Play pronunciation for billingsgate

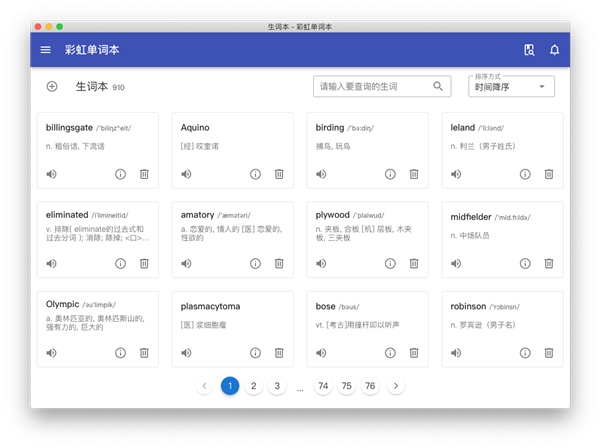pyautogui.click(x=51, y=174)
